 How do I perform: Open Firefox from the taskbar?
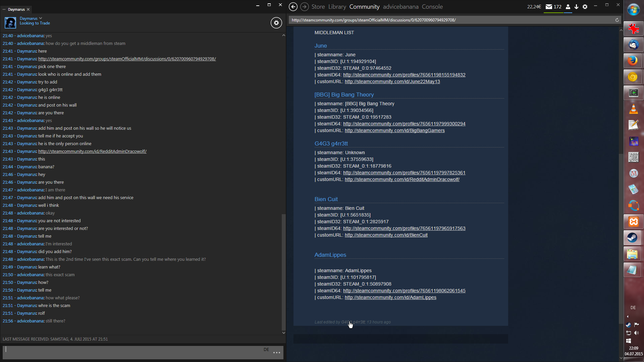point(633,61)
